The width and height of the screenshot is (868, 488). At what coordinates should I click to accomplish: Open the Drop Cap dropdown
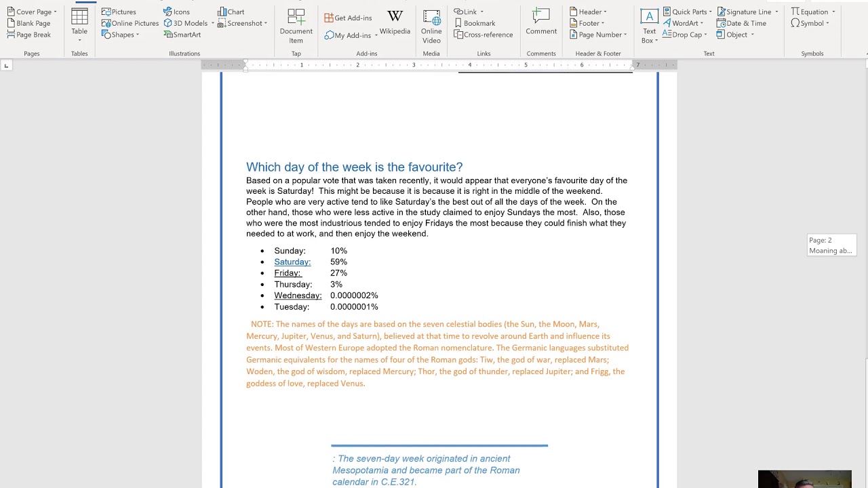click(x=705, y=35)
